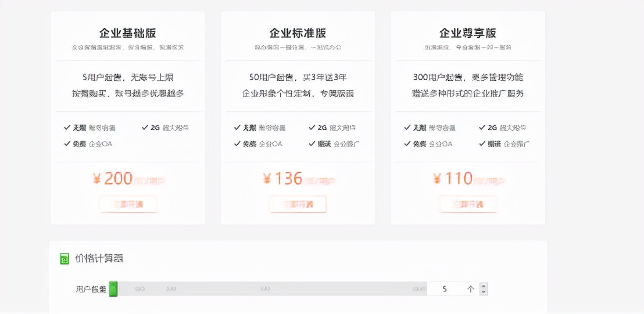644x314 pixels.
Task: Click the green user-count slider handle
Action: tap(113, 288)
